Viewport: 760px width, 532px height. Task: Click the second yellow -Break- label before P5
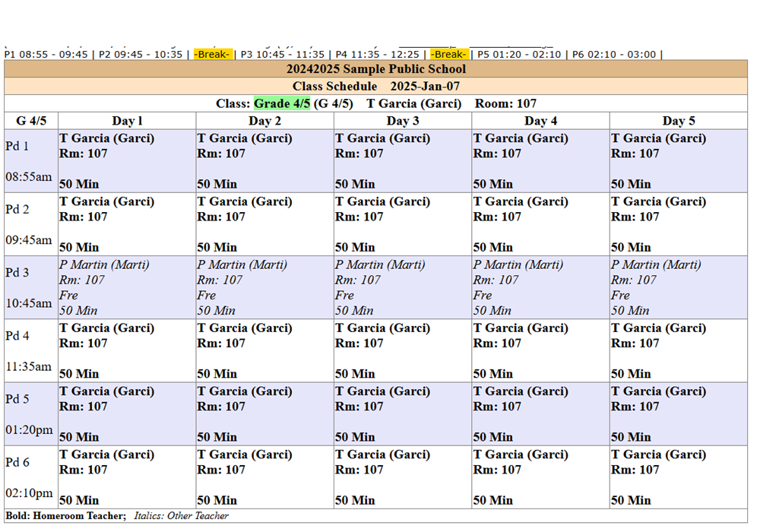449,55
